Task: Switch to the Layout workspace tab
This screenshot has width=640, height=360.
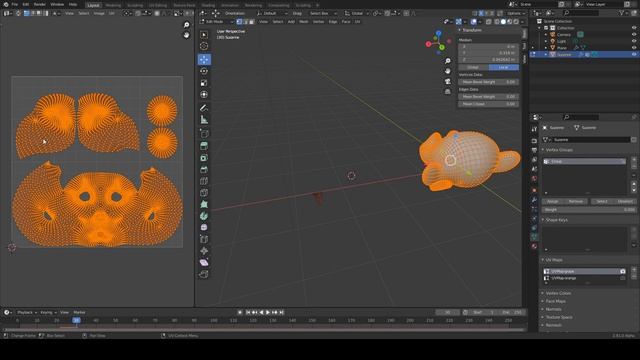Action: click(x=93, y=5)
